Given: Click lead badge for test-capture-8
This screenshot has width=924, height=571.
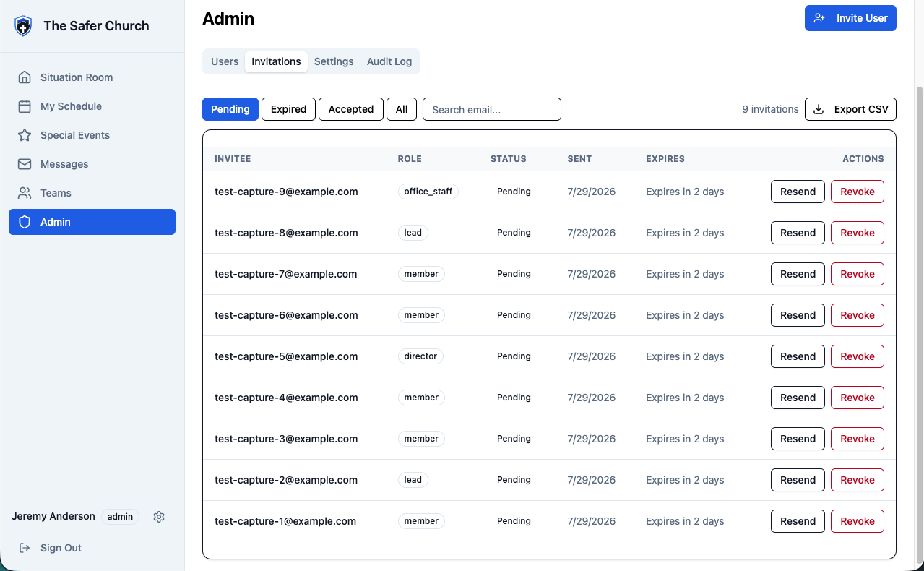Looking at the screenshot, I should (x=413, y=233).
